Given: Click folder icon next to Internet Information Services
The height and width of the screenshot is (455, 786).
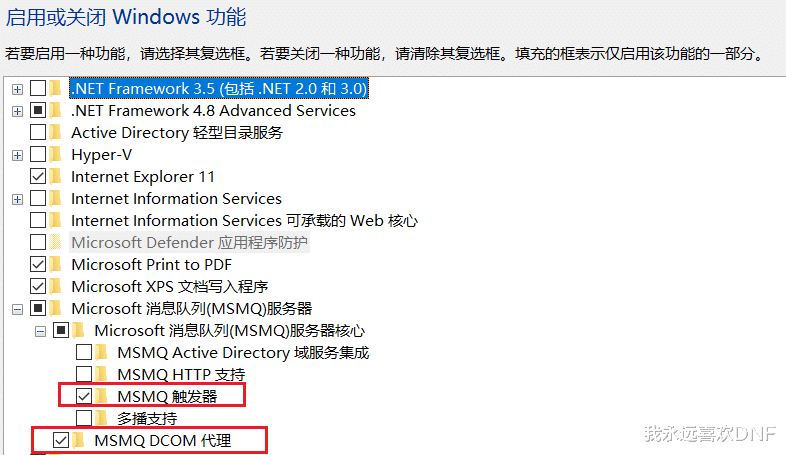Looking at the screenshot, I should click(56, 199).
